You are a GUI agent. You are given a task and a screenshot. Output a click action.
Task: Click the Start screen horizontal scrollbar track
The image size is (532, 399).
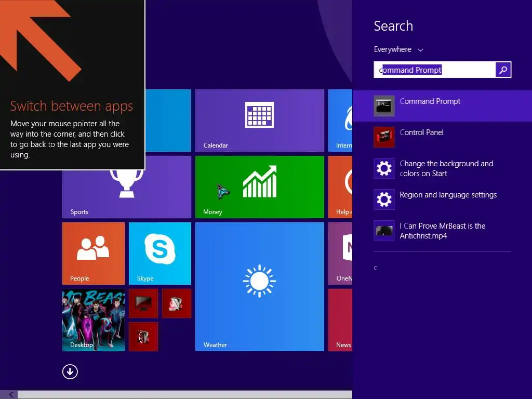point(185,395)
